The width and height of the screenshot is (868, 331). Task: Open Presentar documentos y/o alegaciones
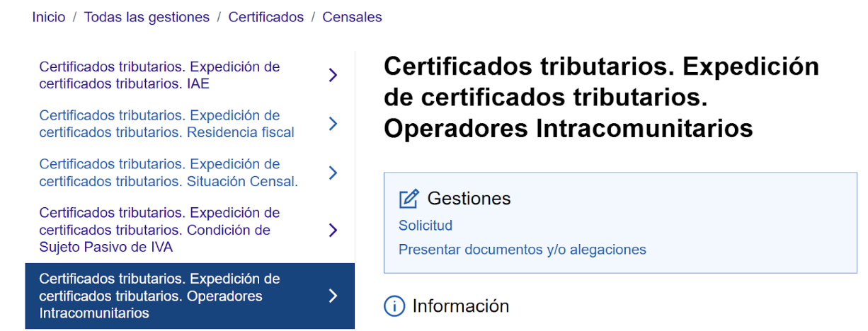click(522, 249)
